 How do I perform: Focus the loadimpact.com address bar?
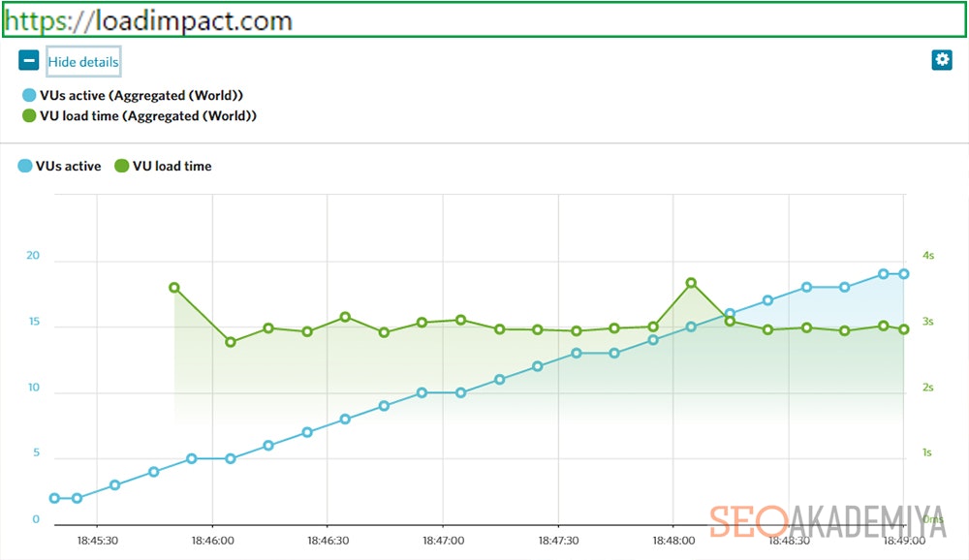click(484, 19)
